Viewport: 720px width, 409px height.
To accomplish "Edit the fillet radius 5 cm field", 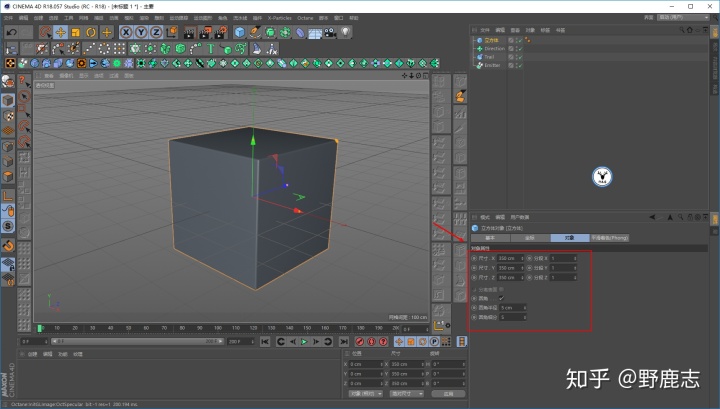I will pyautogui.click(x=511, y=308).
